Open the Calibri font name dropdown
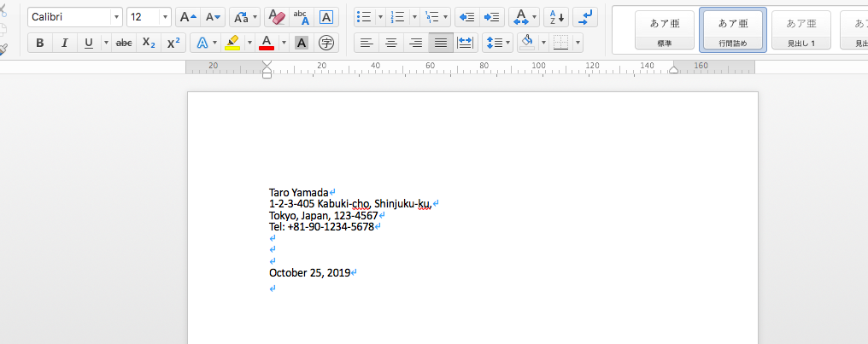Viewport: 868px width, 344px height. pos(115,17)
